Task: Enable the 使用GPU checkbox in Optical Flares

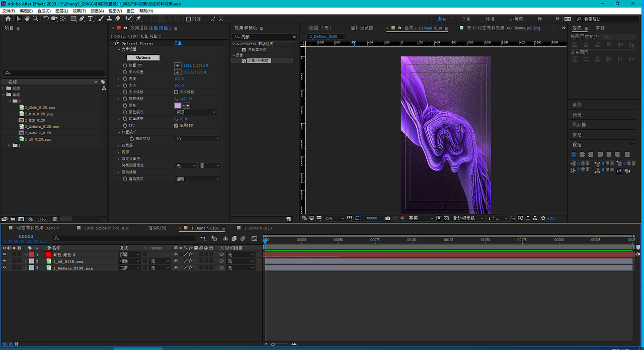Action: [x=176, y=125]
